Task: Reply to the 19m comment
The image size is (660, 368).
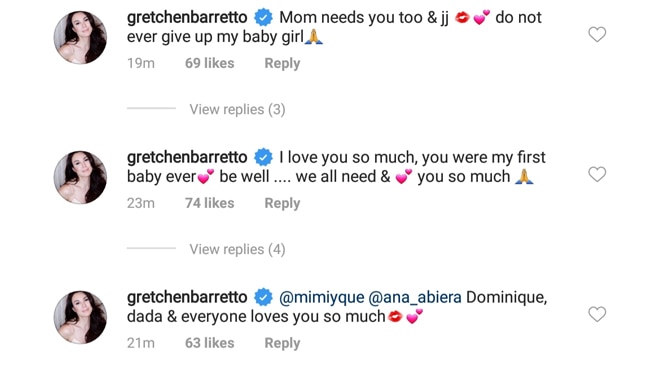Action: coord(282,64)
